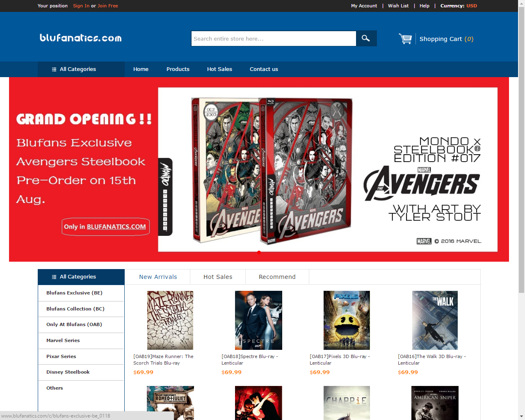Open The Walk 3D cover thumbnail

435,320
